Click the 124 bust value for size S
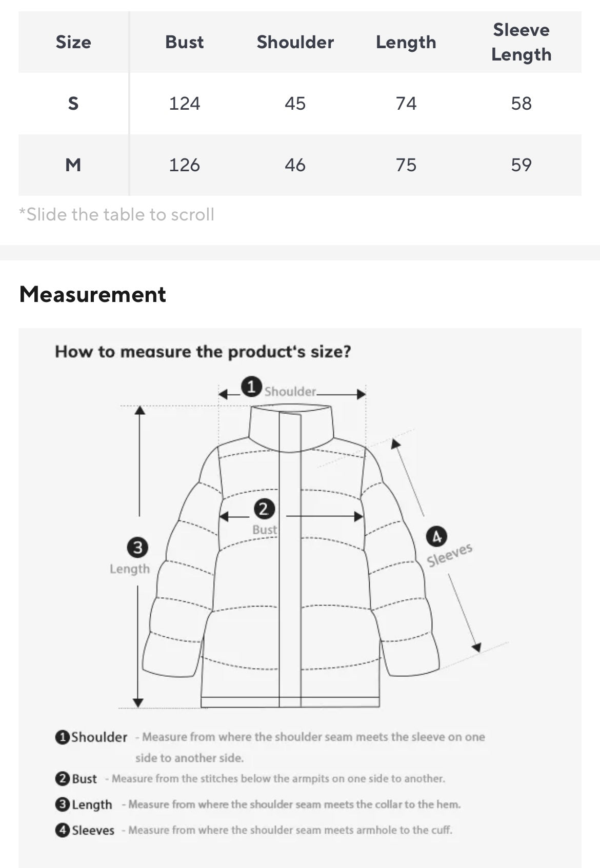 pyautogui.click(x=184, y=104)
